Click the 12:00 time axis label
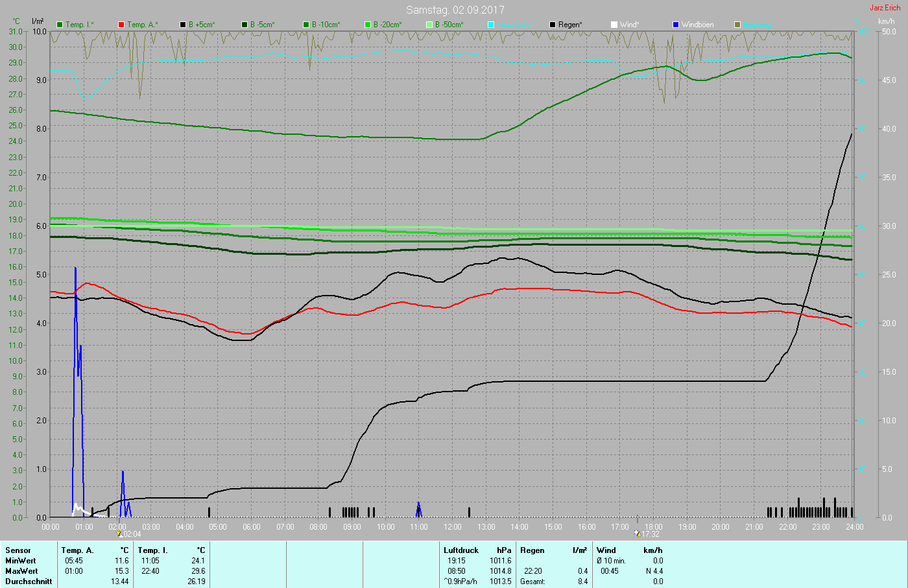 click(x=453, y=527)
